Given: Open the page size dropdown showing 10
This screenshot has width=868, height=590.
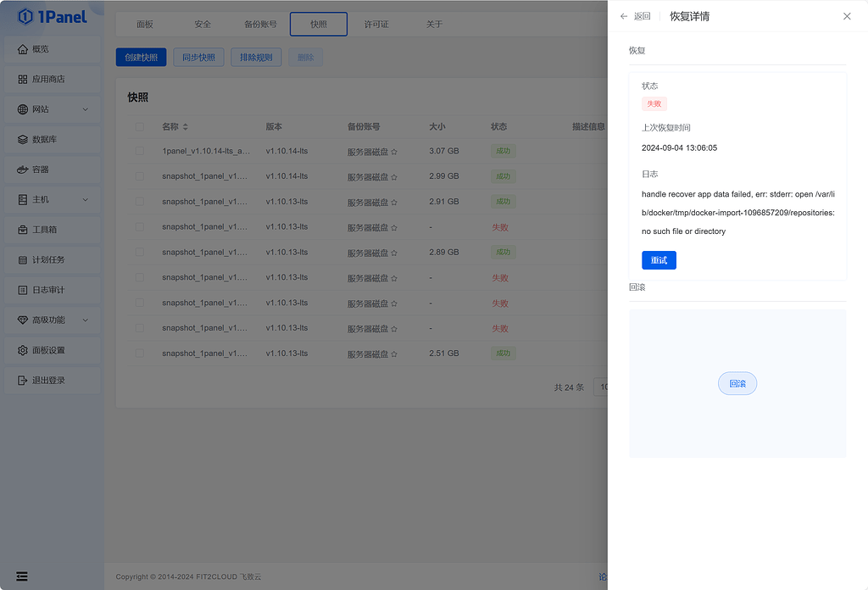Looking at the screenshot, I should tap(604, 387).
